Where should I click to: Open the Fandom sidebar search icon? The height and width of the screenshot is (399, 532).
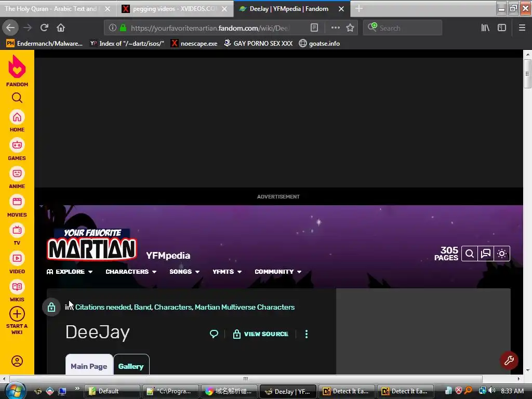17,98
